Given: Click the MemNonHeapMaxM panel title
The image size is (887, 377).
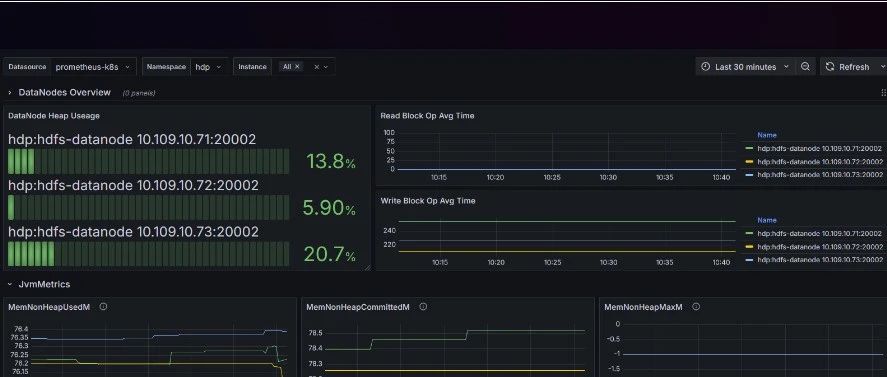Looking at the screenshot, I should 643,307.
